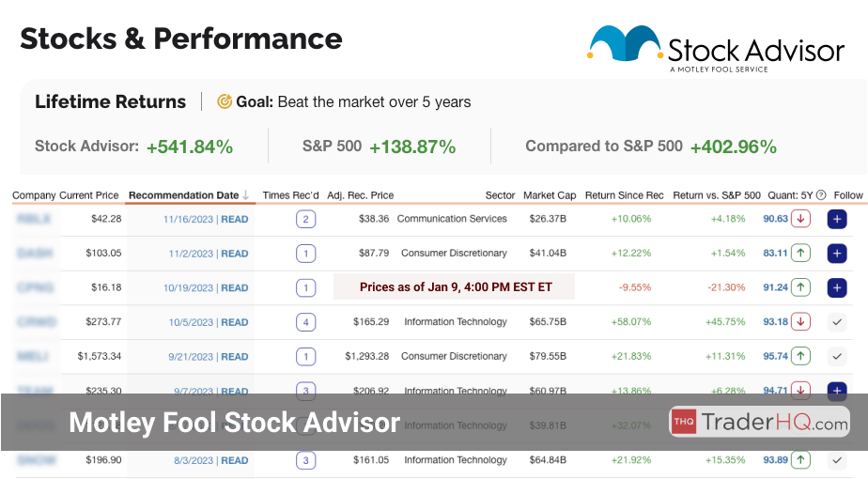Follow the $42.28 stock via plus button

(837, 219)
